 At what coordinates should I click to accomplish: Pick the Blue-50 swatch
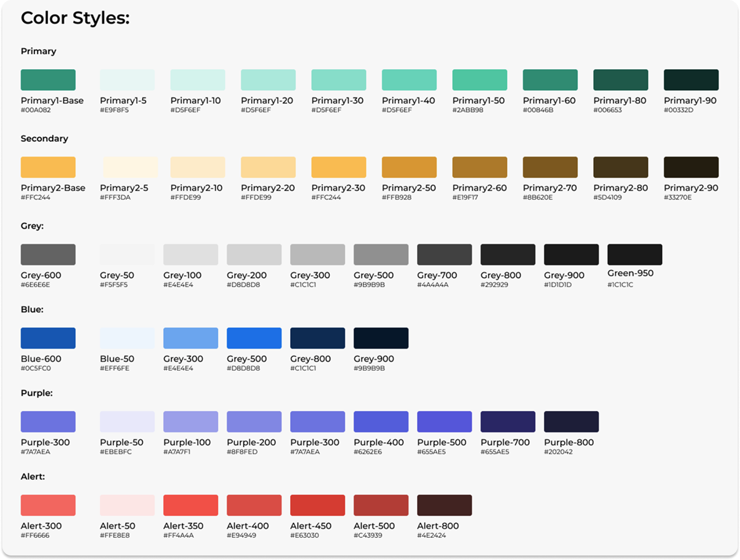point(127,338)
